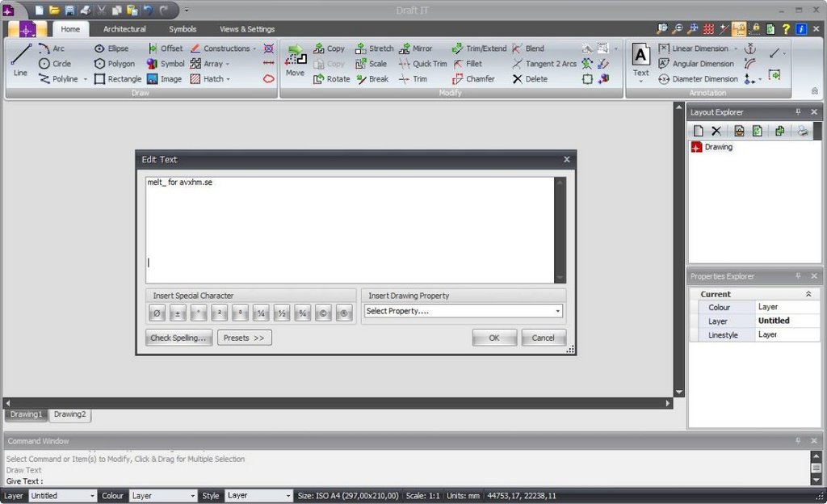Choose the Blend tool
This screenshot has width=827, height=504.
528,48
